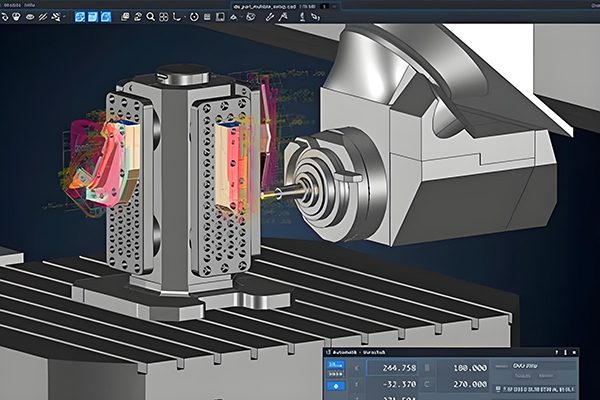Open dropdown arrow beside triangle pyramid icon

[x=241, y=17]
